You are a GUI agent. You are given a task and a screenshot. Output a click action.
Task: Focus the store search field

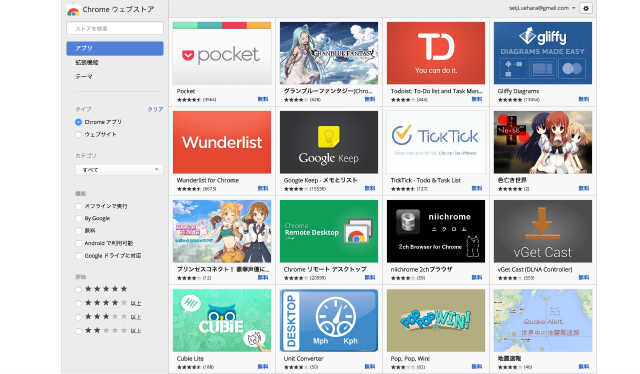[x=115, y=29]
